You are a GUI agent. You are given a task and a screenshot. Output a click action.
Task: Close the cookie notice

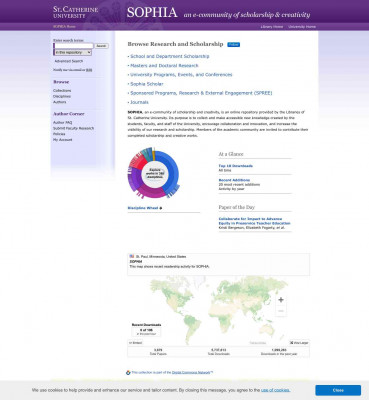coord(338,390)
